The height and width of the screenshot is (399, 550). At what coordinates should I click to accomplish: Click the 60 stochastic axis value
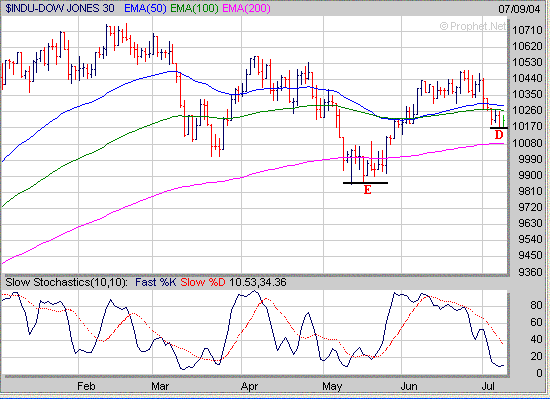pyautogui.click(x=536, y=322)
